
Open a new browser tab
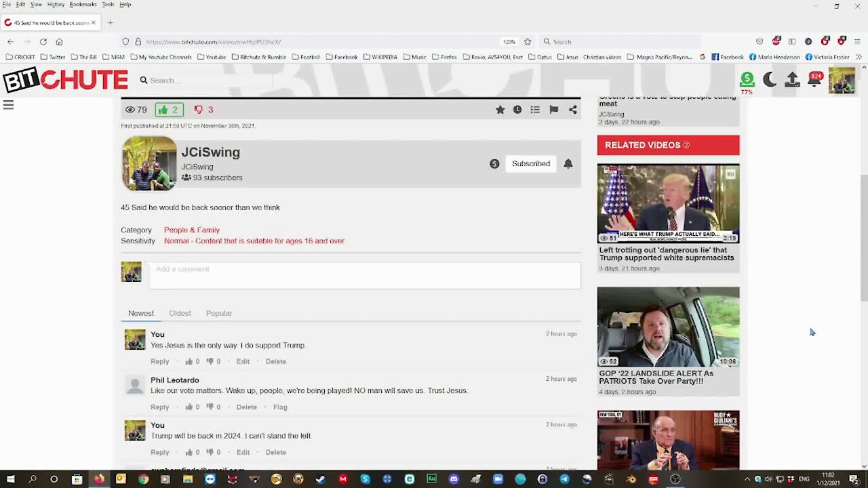pyautogui.click(x=111, y=23)
